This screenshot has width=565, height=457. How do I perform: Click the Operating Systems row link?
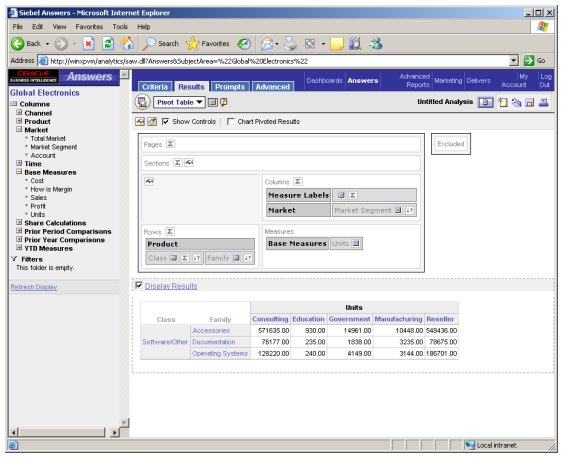[x=220, y=353]
